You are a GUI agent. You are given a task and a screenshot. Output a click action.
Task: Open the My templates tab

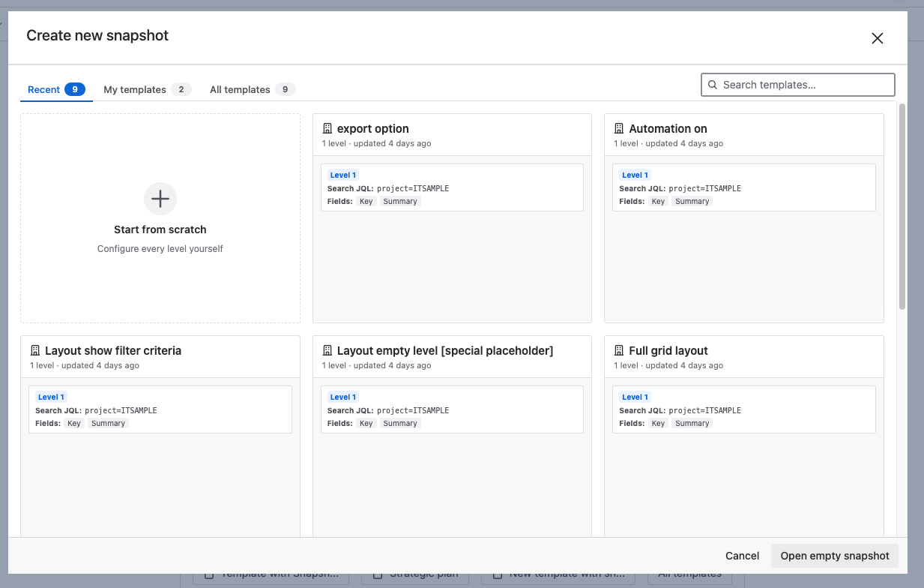pos(147,89)
